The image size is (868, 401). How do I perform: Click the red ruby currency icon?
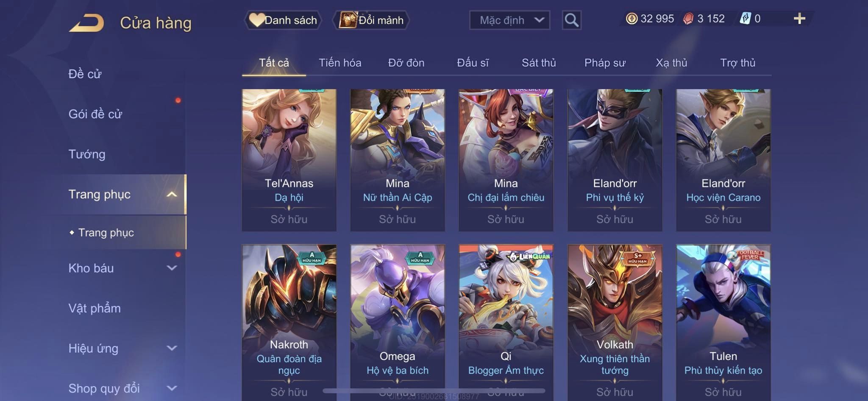tap(688, 19)
